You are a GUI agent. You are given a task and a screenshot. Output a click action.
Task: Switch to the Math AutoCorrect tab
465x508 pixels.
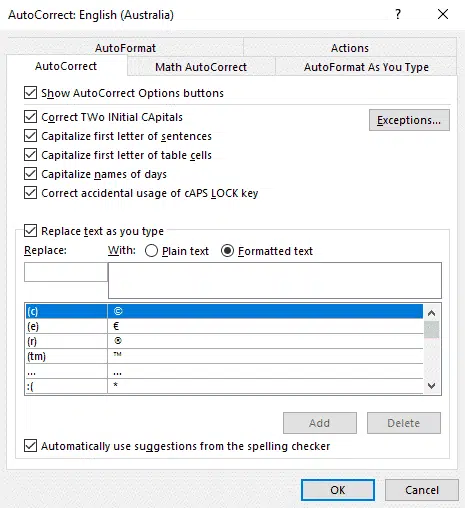[201, 67]
